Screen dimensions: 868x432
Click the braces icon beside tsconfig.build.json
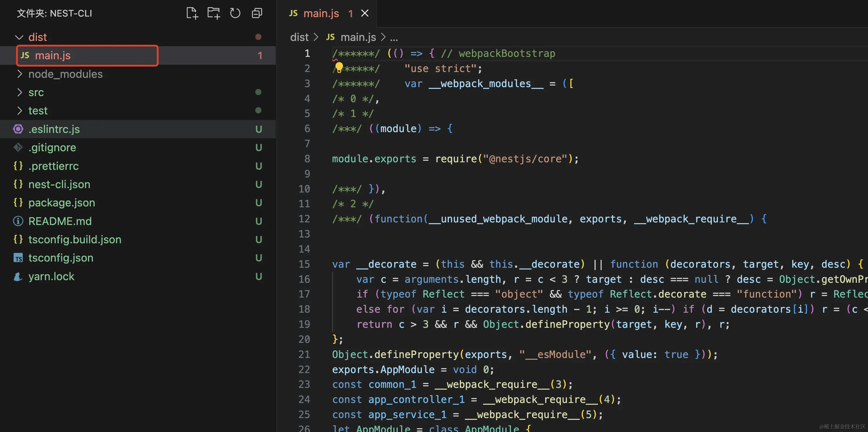(x=18, y=239)
